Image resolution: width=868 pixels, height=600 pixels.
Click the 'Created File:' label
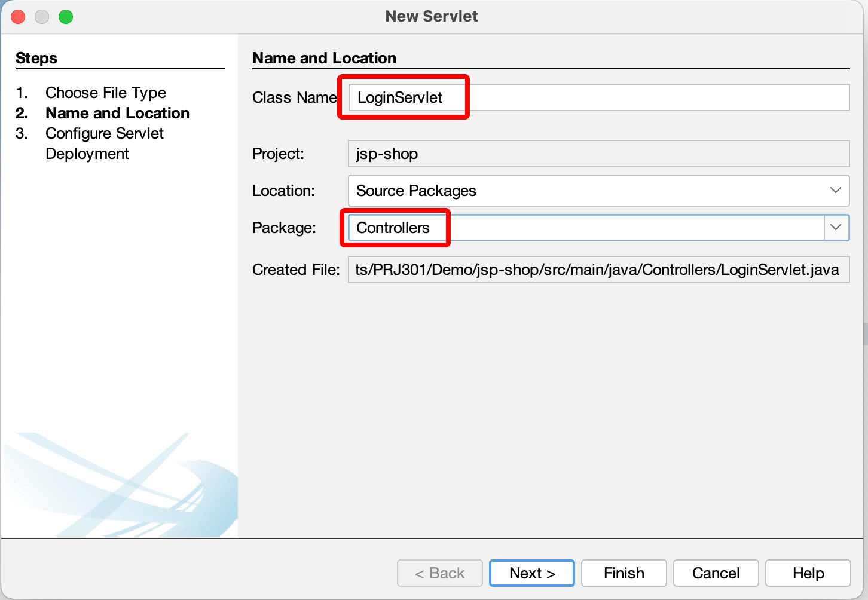point(296,270)
